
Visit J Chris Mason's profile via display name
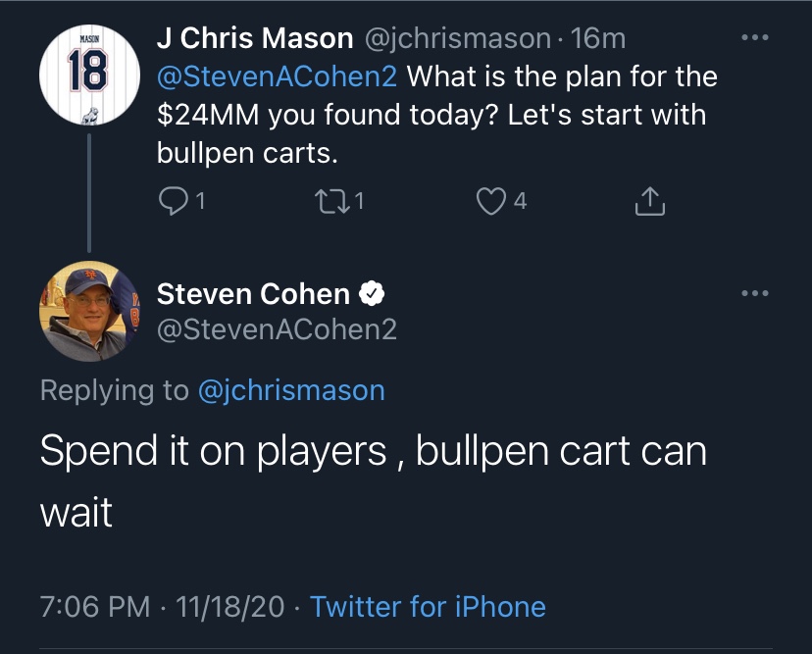coord(254,38)
